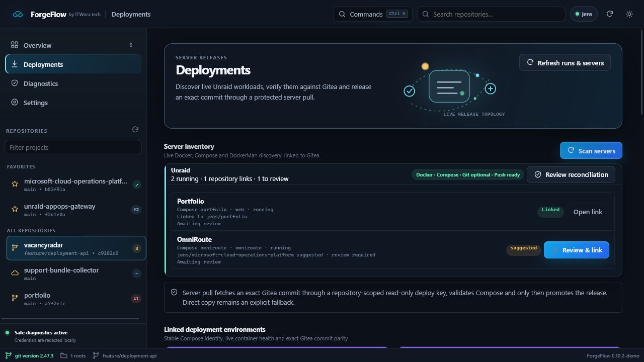Viewport: 644px width, 362px height.
Task: Click the Linked status badge for Portfolio
Action: pos(550,211)
